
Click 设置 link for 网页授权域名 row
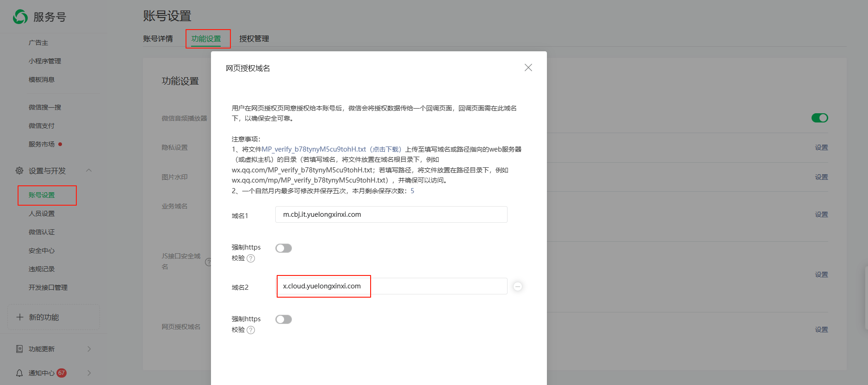click(x=821, y=330)
